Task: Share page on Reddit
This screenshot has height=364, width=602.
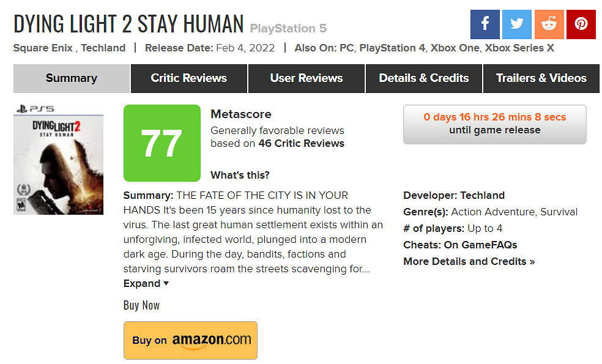Action: (x=549, y=24)
